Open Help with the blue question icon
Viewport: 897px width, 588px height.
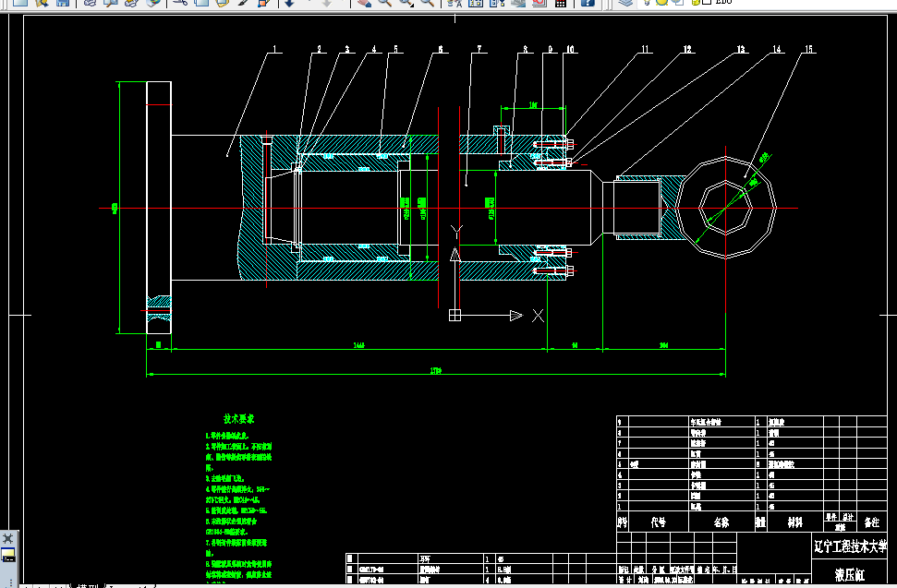[x=588, y=2]
